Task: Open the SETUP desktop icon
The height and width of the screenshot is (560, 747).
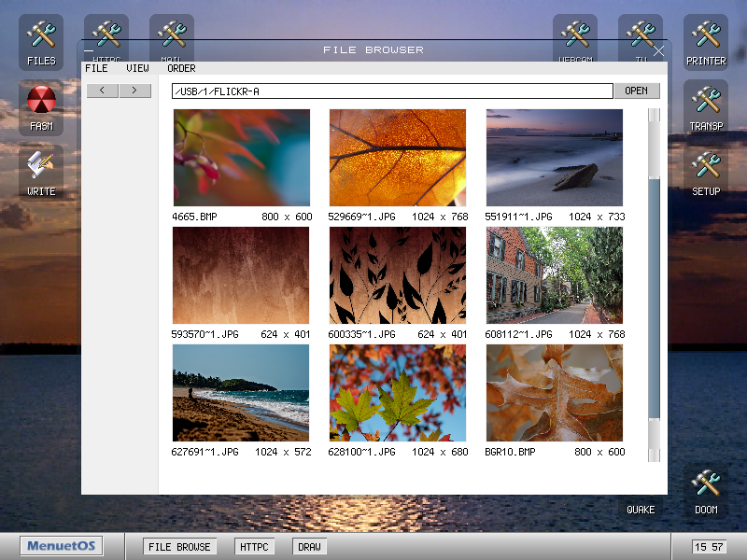Action: pyautogui.click(x=706, y=173)
